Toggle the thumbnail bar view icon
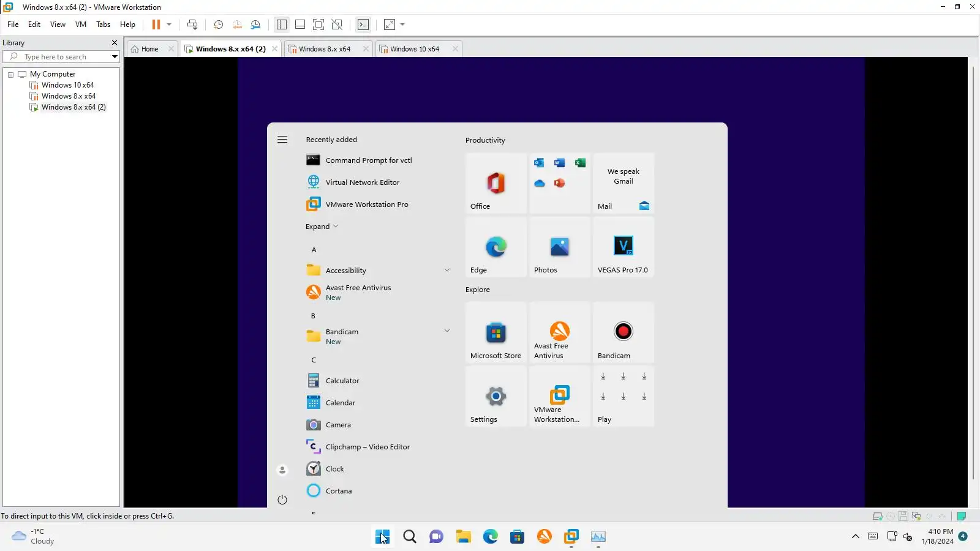This screenshot has width=980, height=551. [300, 24]
